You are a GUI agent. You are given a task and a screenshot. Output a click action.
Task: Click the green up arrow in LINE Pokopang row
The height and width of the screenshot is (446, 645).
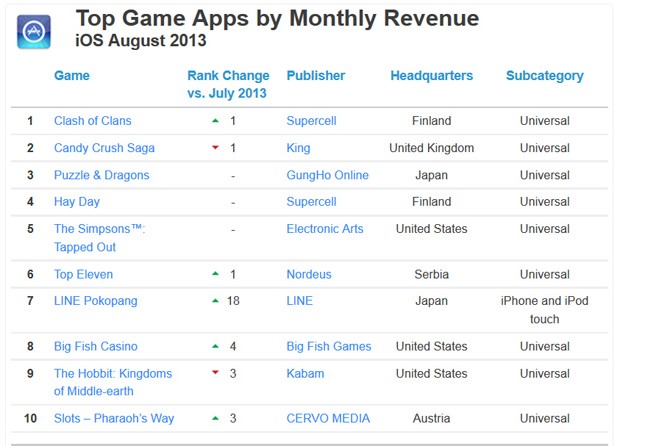point(214,301)
